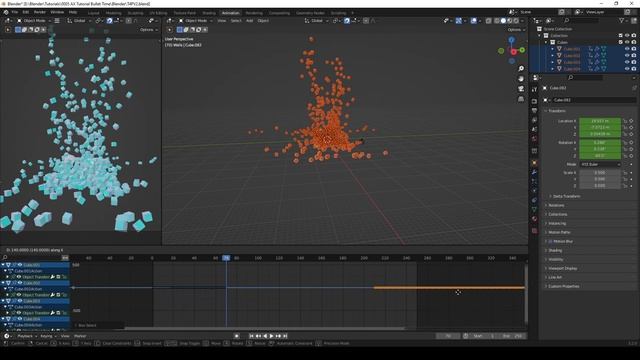This screenshot has width=640, height=360.
Task: Disable render camera icon for Cube.001
Action: (633, 49)
